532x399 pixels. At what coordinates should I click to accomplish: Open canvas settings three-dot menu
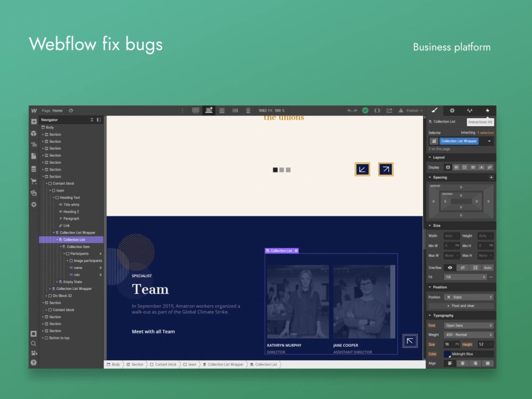pyautogui.click(x=182, y=111)
